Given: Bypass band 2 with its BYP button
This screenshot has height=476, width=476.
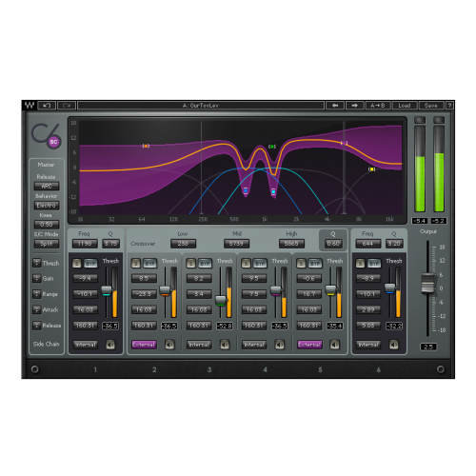Looking at the screenshot, I should (150, 264).
